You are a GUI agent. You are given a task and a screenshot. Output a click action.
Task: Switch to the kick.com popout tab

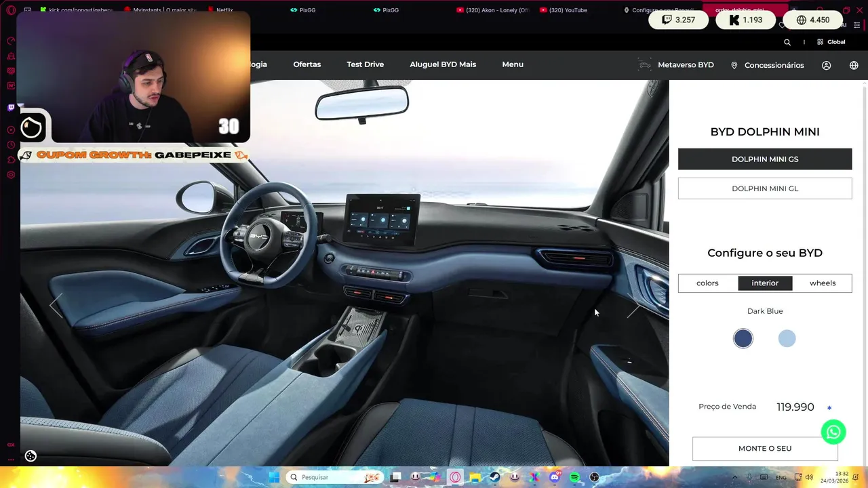click(76, 10)
